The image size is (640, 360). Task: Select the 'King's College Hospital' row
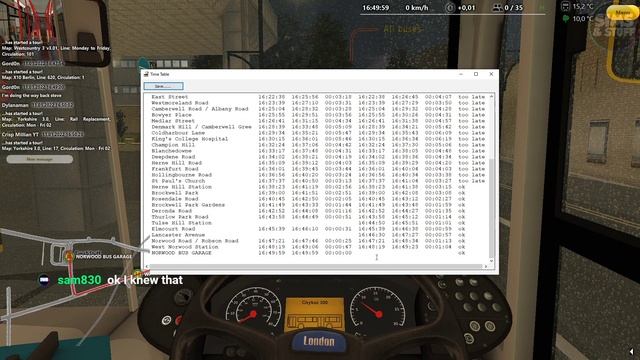[x=318, y=139]
